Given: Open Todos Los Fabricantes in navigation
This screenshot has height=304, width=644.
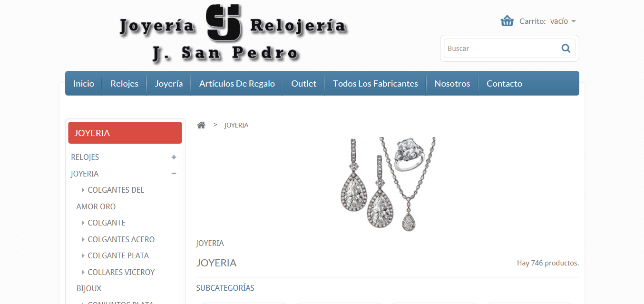Looking at the screenshot, I should coord(375,83).
